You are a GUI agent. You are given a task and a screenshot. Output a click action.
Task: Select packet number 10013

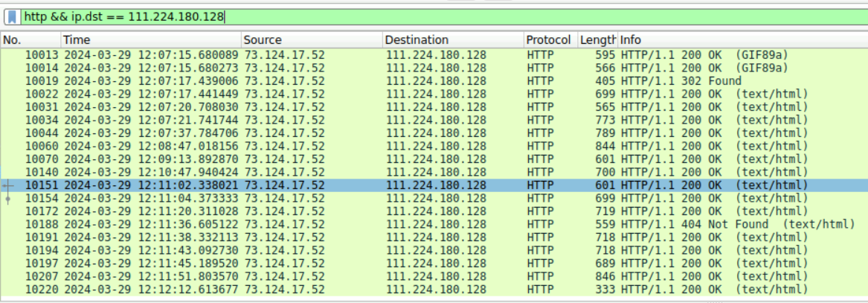point(434,55)
